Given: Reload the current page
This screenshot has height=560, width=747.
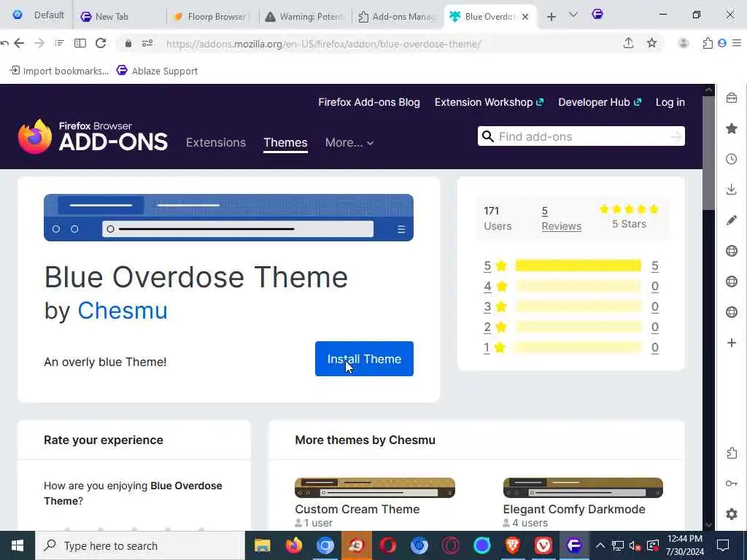Looking at the screenshot, I should pos(101,43).
